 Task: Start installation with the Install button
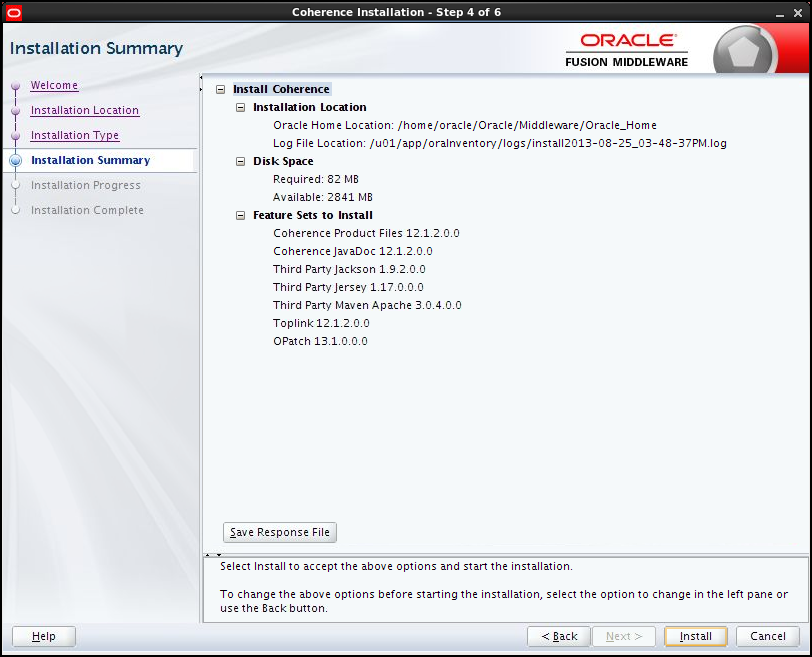pos(695,636)
